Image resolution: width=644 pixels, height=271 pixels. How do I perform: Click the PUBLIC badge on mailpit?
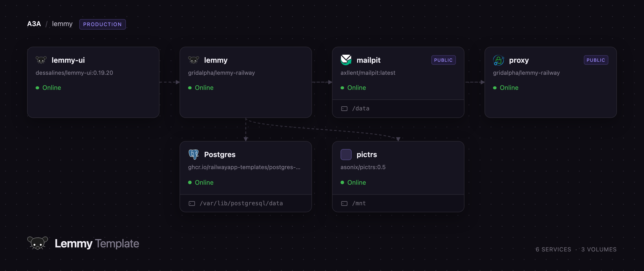(443, 60)
